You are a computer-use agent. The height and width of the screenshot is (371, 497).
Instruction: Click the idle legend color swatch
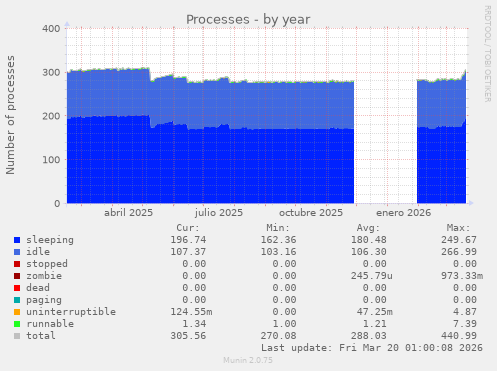pyautogui.click(x=17, y=252)
